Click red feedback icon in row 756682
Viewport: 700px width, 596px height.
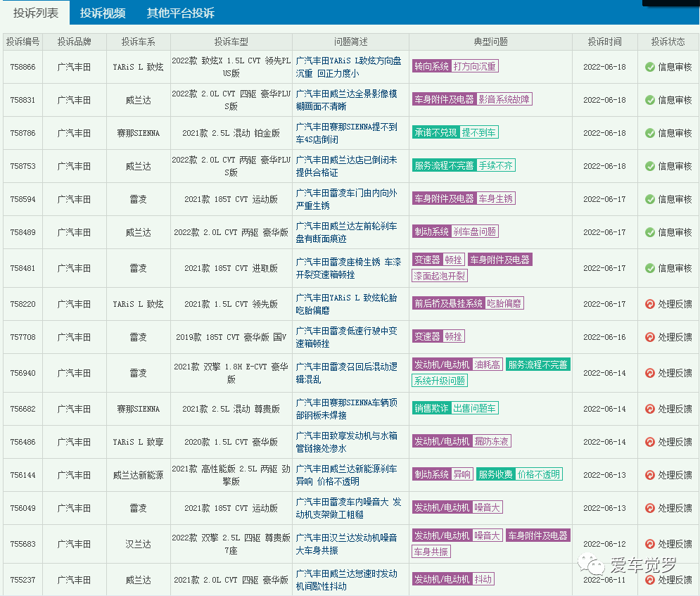click(x=650, y=409)
